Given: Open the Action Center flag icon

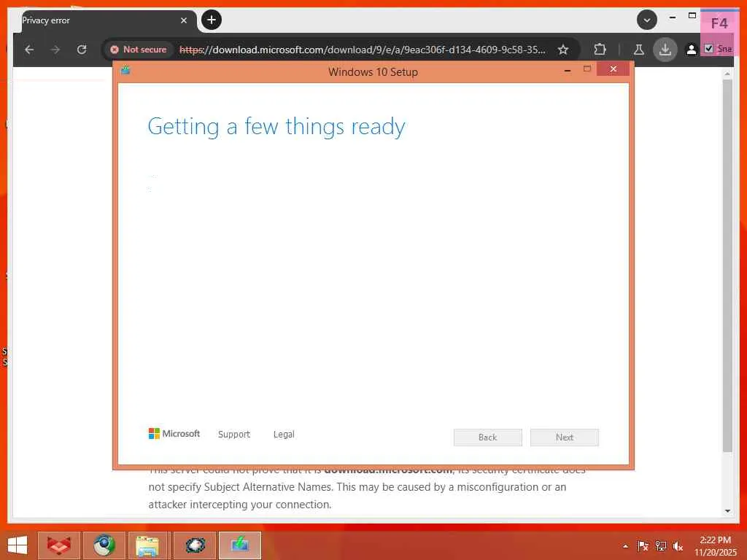Looking at the screenshot, I should click(643, 546).
